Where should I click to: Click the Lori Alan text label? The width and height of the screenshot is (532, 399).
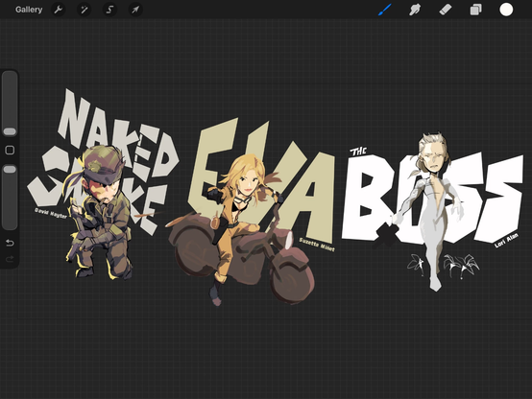click(x=506, y=241)
